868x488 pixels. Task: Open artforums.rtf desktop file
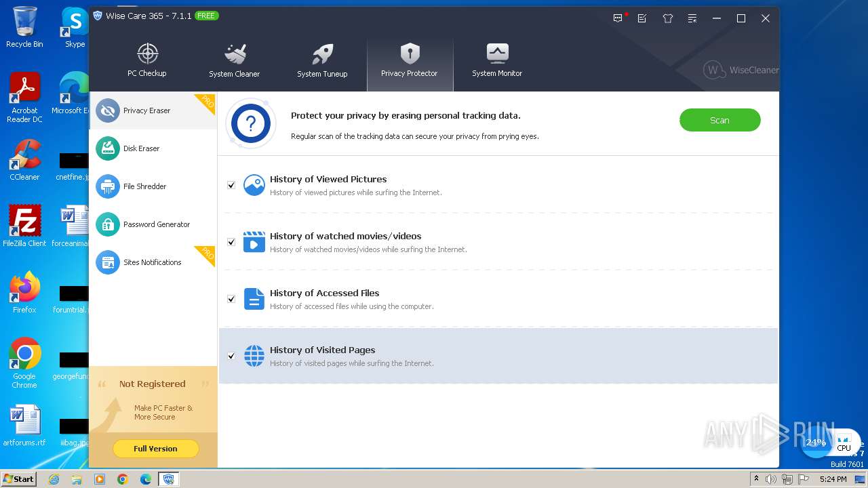coord(24,426)
